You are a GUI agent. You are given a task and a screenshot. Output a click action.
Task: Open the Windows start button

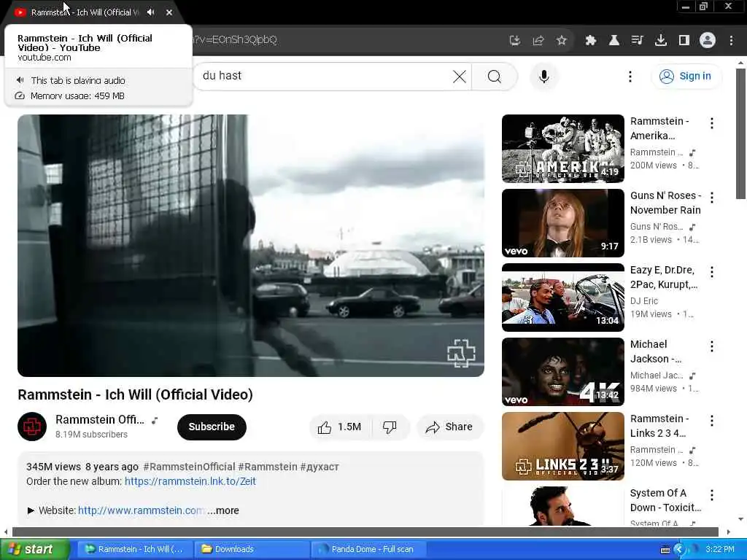(x=34, y=550)
